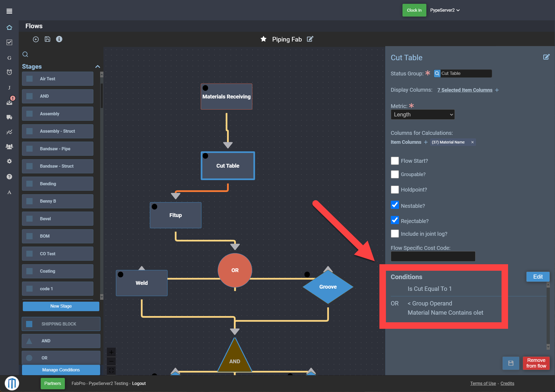Enable the Flow Start checkbox

tap(395, 161)
